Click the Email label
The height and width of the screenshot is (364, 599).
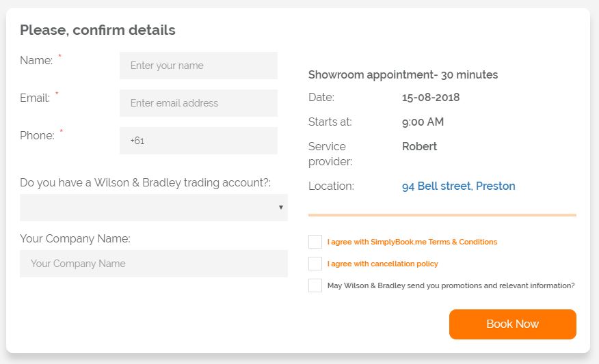(x=35, y=98)
